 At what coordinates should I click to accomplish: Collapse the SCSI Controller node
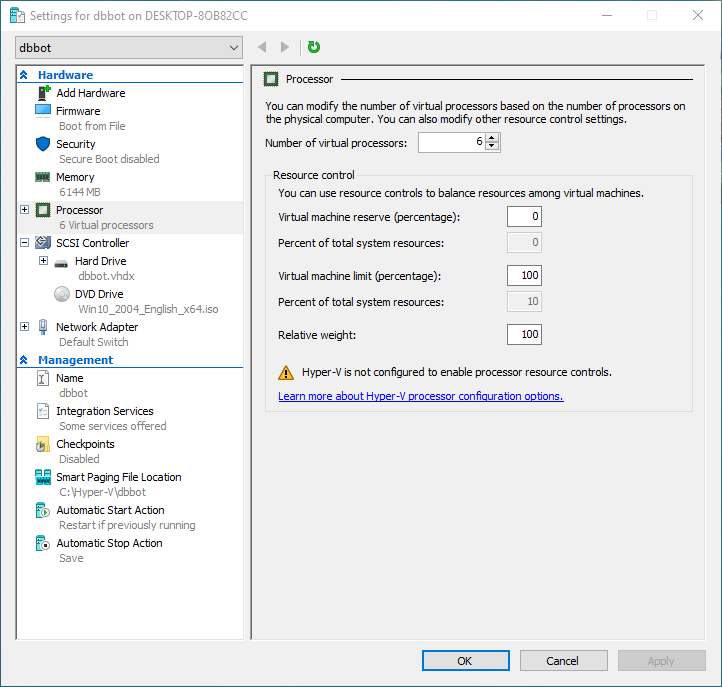click(24, 242)
